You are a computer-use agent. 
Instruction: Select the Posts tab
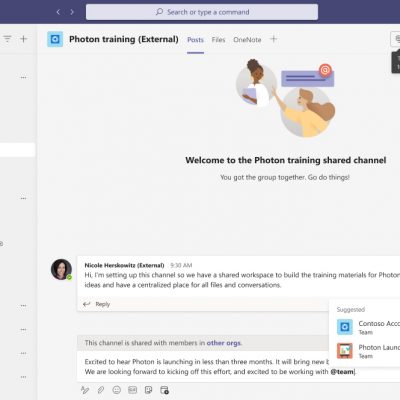pyautogui.click(x=195, y=40)
